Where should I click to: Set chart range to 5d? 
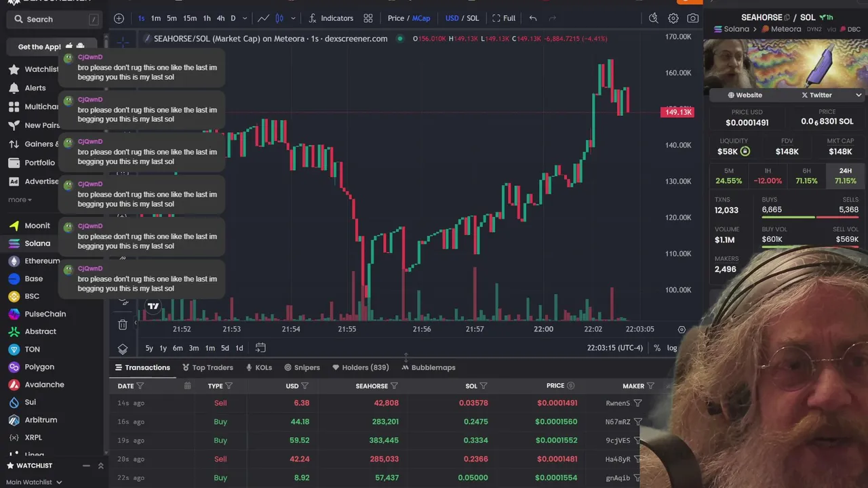pyautogui.click(x=225, y=348)
